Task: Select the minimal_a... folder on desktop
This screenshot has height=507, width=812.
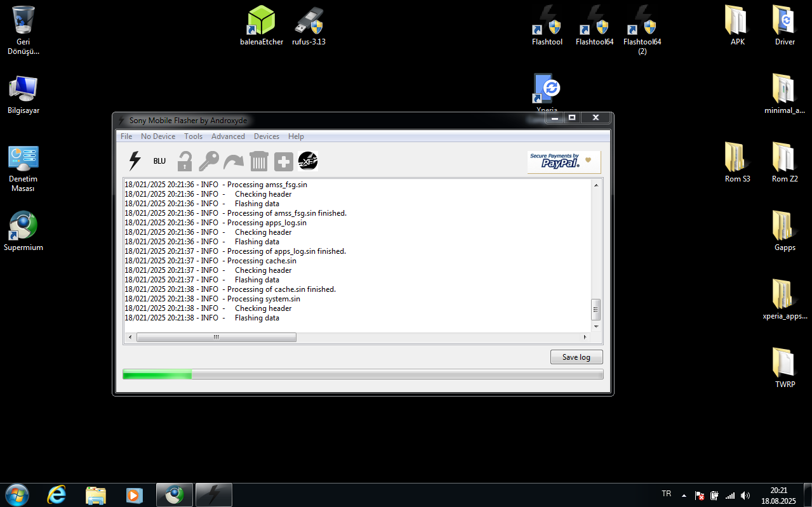Action: [x=785, y=94]
